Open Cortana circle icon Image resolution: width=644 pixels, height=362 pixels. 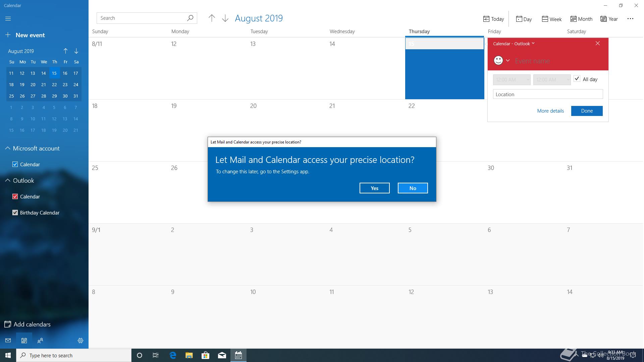(x=140, y=355)
